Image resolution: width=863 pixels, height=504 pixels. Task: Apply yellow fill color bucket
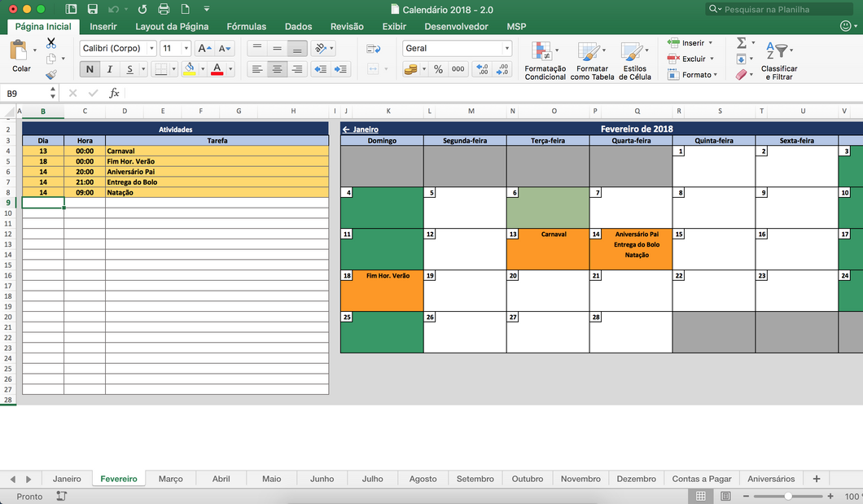click(190, 69)
